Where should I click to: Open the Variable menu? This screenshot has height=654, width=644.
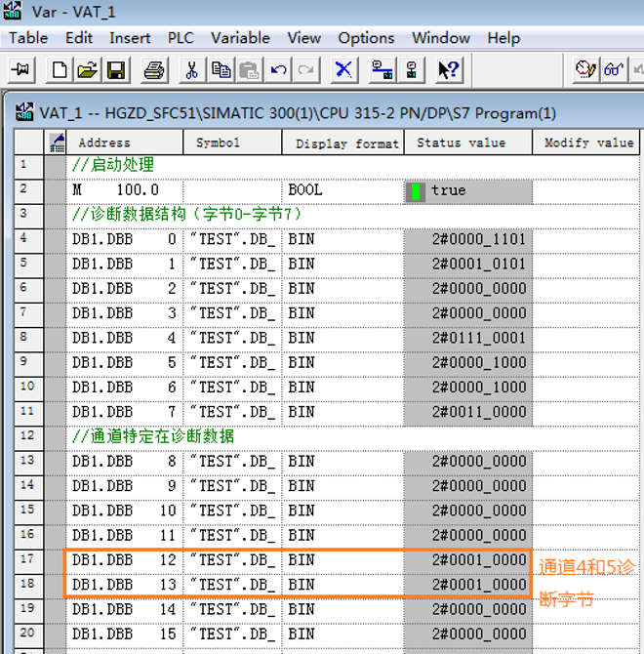click(240, 38)
